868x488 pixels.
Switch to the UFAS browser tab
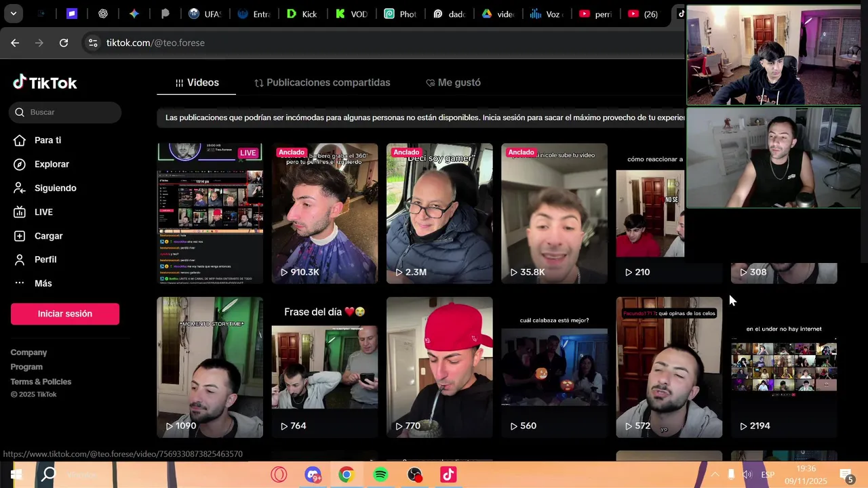[x=204, y=14]
